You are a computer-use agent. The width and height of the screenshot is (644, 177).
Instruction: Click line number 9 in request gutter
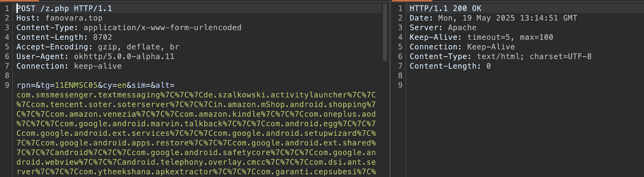[x=7, y=85]
